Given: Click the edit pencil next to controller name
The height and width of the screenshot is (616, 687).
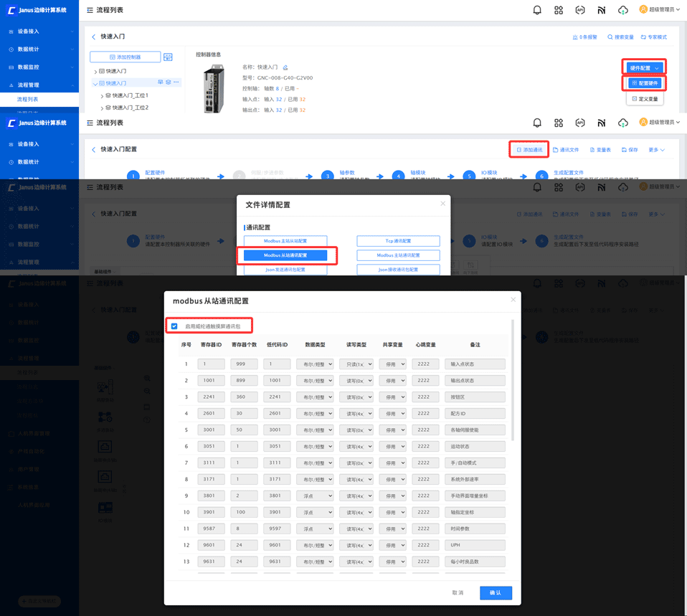Looking at the screenshot, I should click(x=285, y=67).
